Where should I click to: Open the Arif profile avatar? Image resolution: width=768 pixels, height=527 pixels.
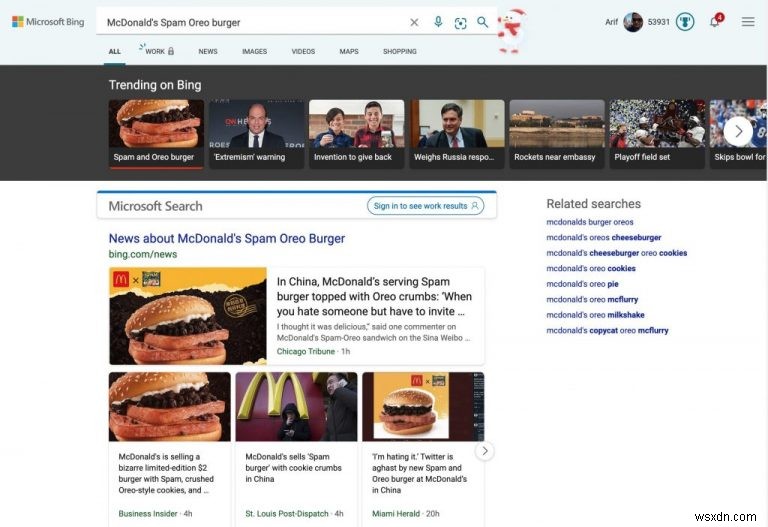(x=633, y=22)
